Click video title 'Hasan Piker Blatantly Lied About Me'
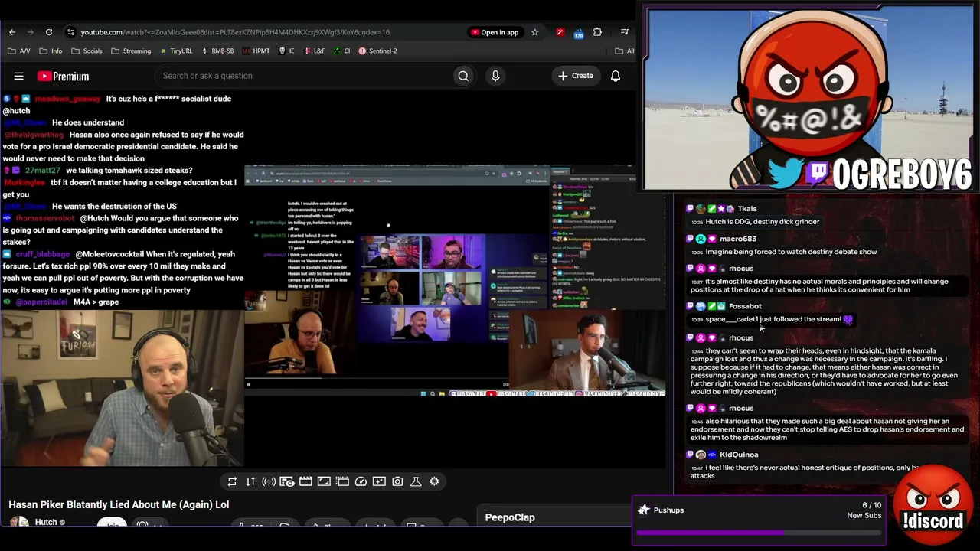Screen dimensions: 980x551 pos(119,505)
